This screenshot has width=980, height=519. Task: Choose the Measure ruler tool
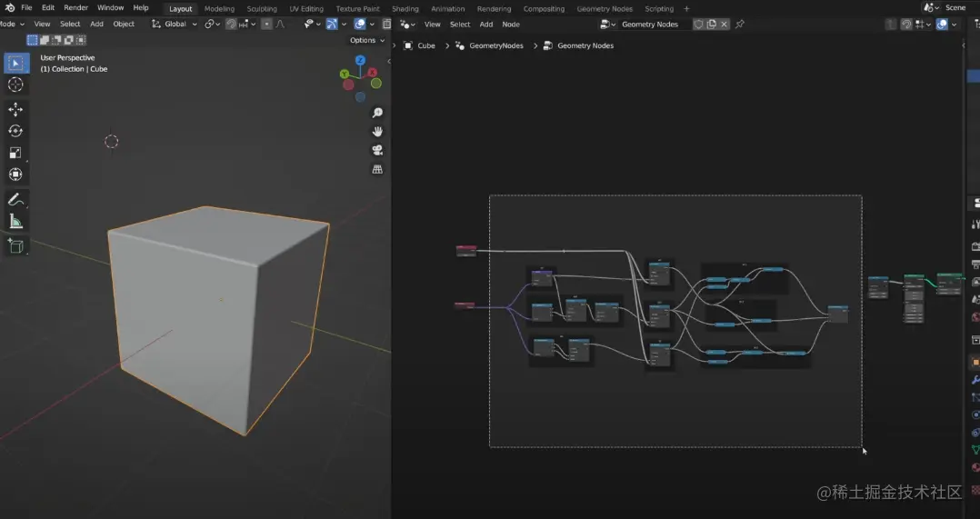[15, 222]
